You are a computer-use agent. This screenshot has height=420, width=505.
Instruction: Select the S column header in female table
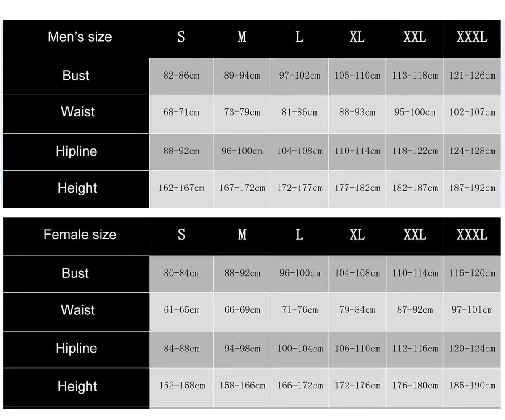pos(181,235)
